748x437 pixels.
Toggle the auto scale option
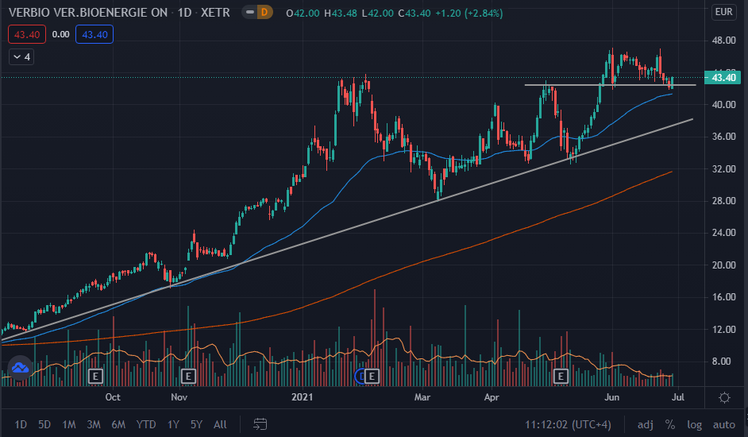[724, 424]
